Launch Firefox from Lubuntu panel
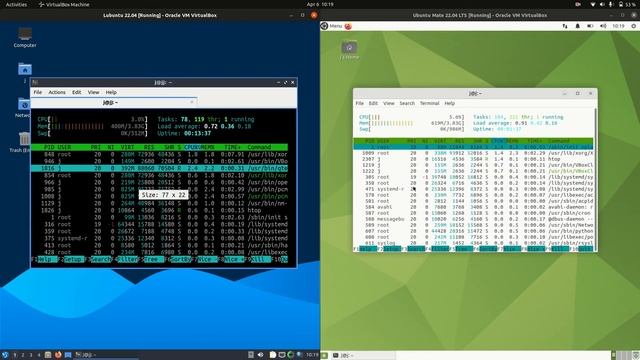This screenshot has width=640, height=360. [58, 355]
